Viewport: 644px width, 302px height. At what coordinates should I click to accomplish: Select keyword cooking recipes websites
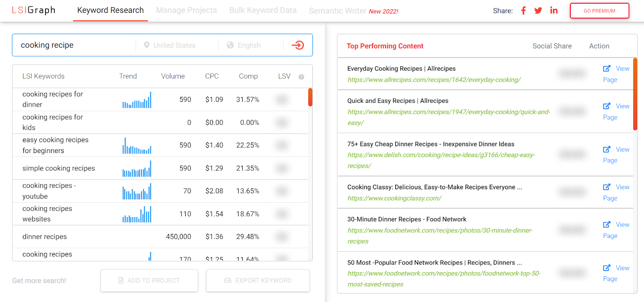pyautogui.click(x=47, y=214)
